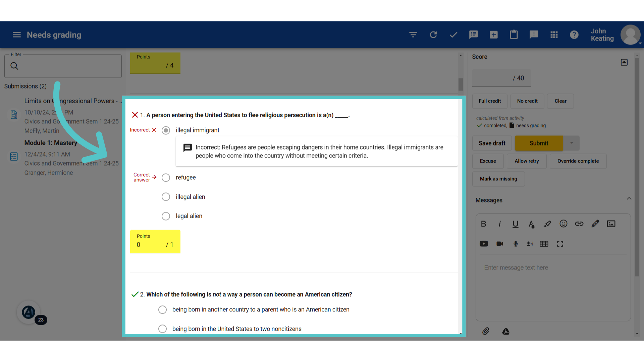Open text color picker in message editor

532,224
